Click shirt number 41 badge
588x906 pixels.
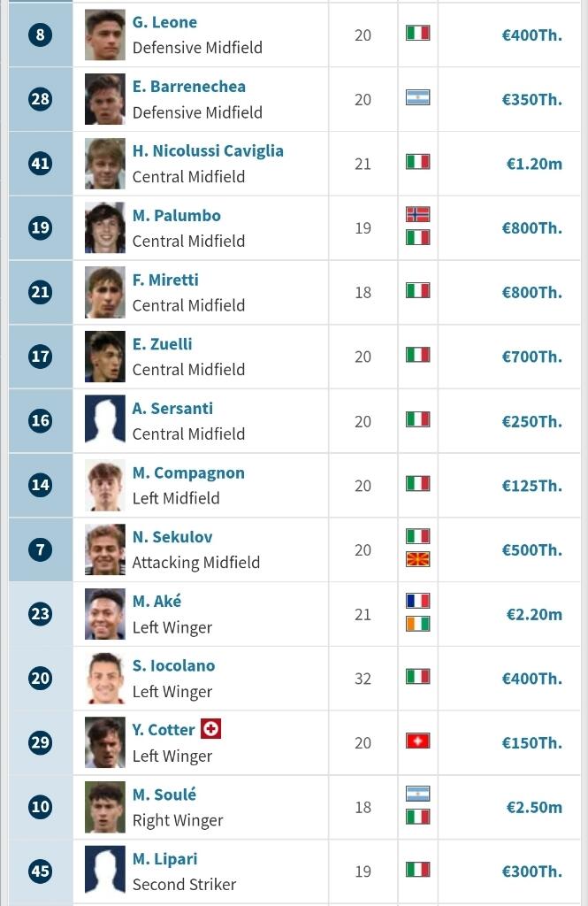pyautogui.click(x=40, y=163)
